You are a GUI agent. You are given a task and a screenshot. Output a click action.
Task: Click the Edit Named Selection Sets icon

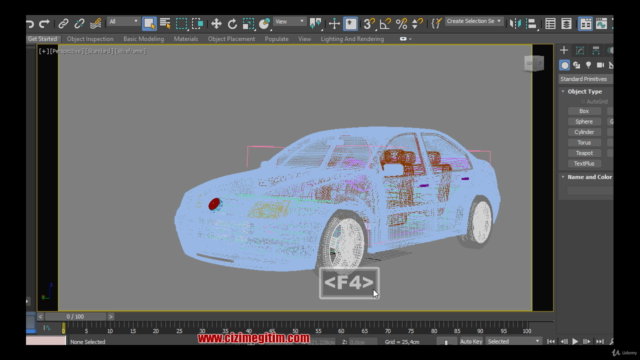point(436,24)
